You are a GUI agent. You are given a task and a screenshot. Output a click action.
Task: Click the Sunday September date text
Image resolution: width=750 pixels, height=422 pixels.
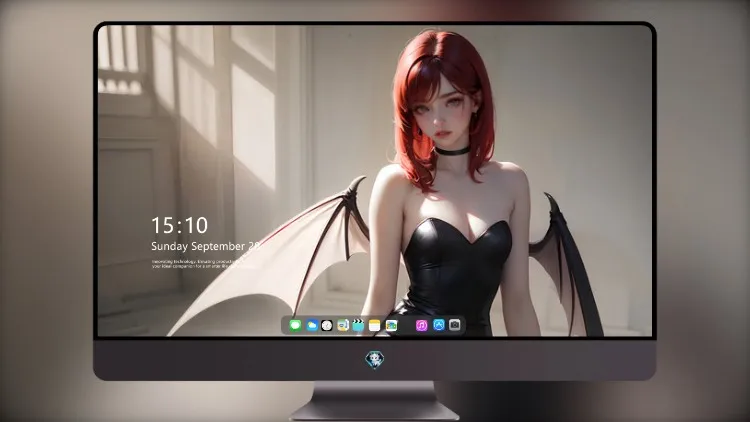click(x=205, y=246)
